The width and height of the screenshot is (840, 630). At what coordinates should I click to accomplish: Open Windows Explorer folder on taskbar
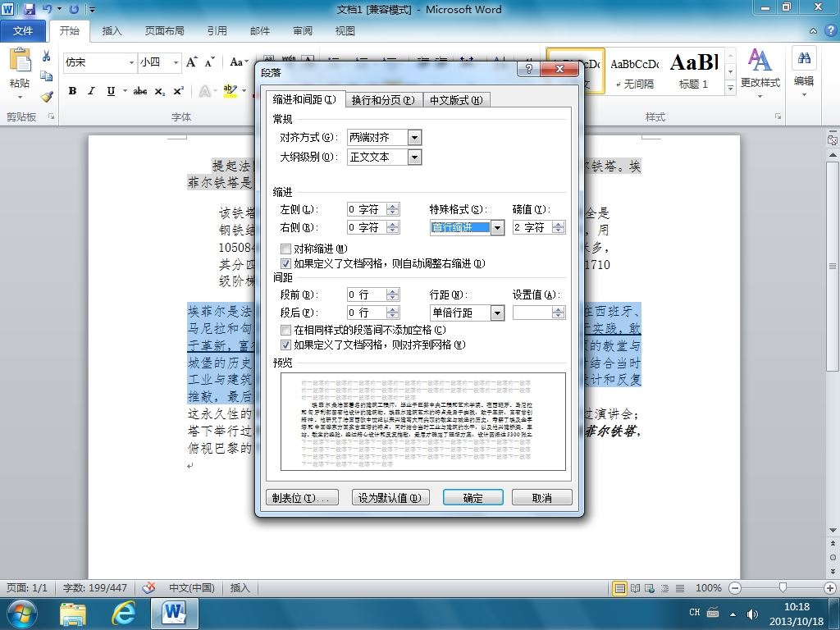73,614
